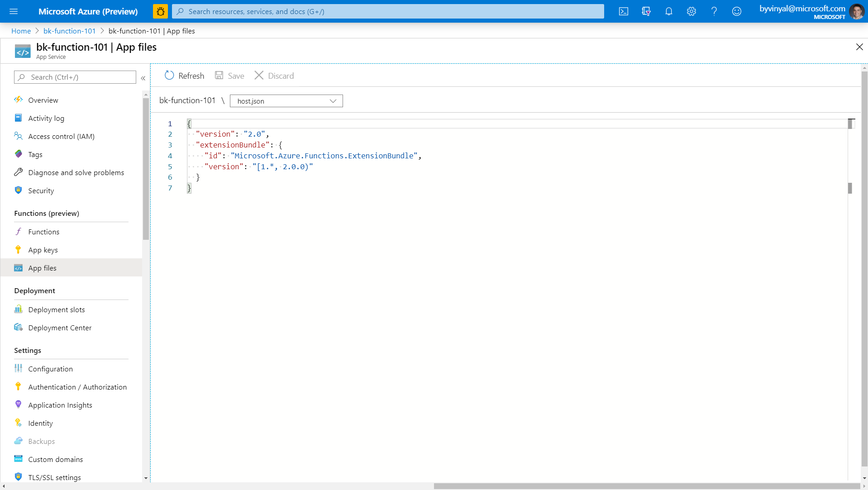
Task: Open the host.json file selector dropdown
Action: (x=286, y=101)
